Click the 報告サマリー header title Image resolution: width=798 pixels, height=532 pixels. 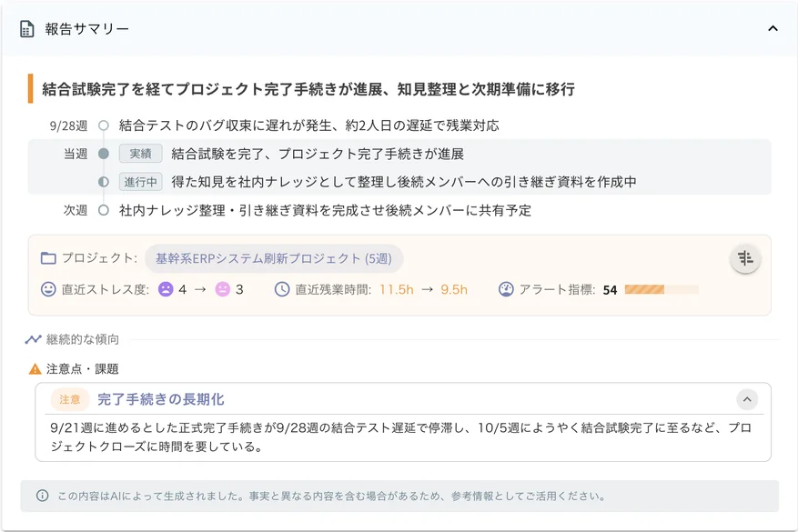click(x=86, y=29)
